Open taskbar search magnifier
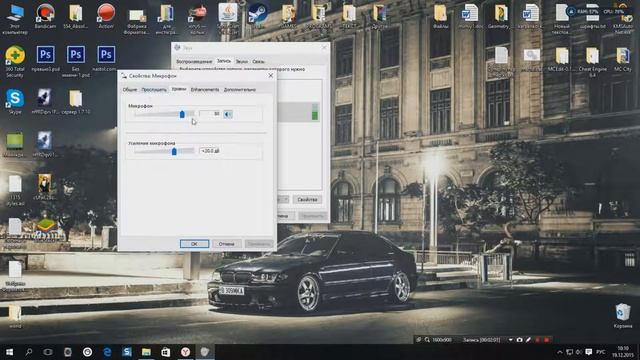 click(x=29, y=352)
